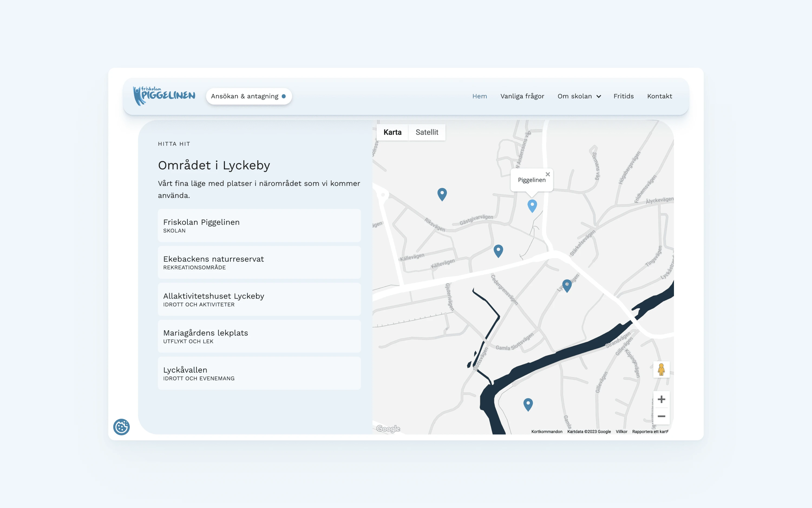Zoom out on the map with minus
This screenshot has height=508, width=812.
click(661, 416)
